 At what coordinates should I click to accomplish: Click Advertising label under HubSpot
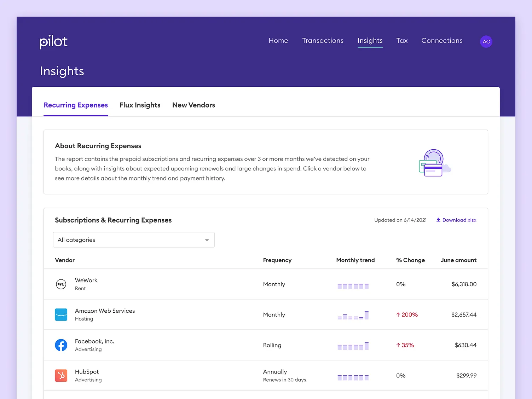[x=88, y=380]
